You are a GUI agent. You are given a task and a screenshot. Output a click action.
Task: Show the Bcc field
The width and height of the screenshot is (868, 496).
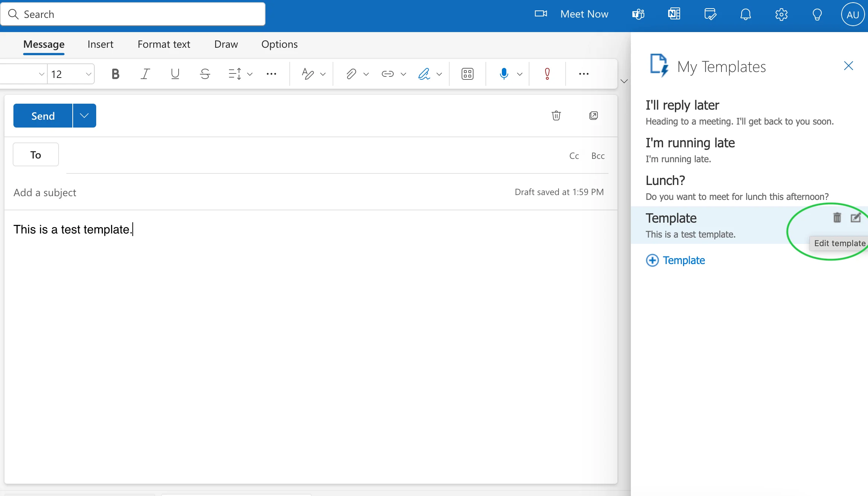click(598, 156)
